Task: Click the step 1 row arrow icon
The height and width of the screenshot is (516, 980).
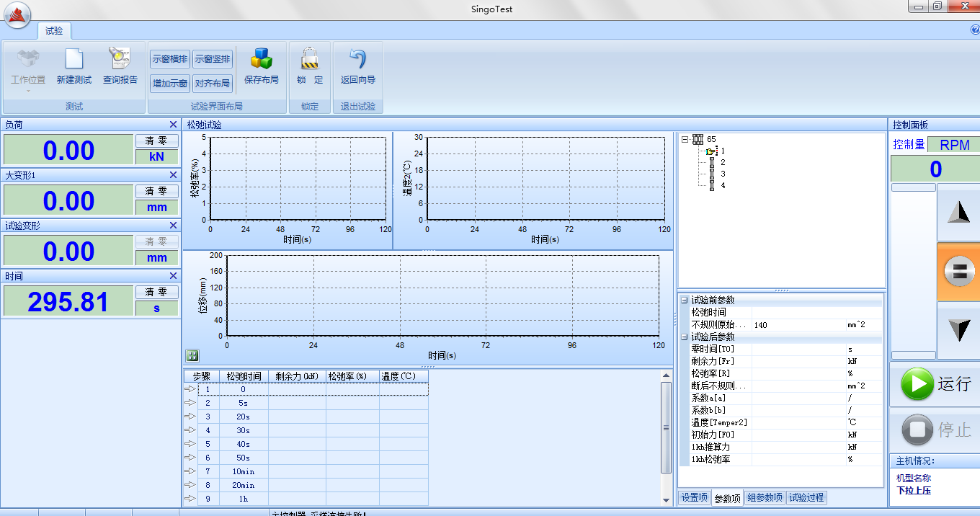Action: coord(190,389)
